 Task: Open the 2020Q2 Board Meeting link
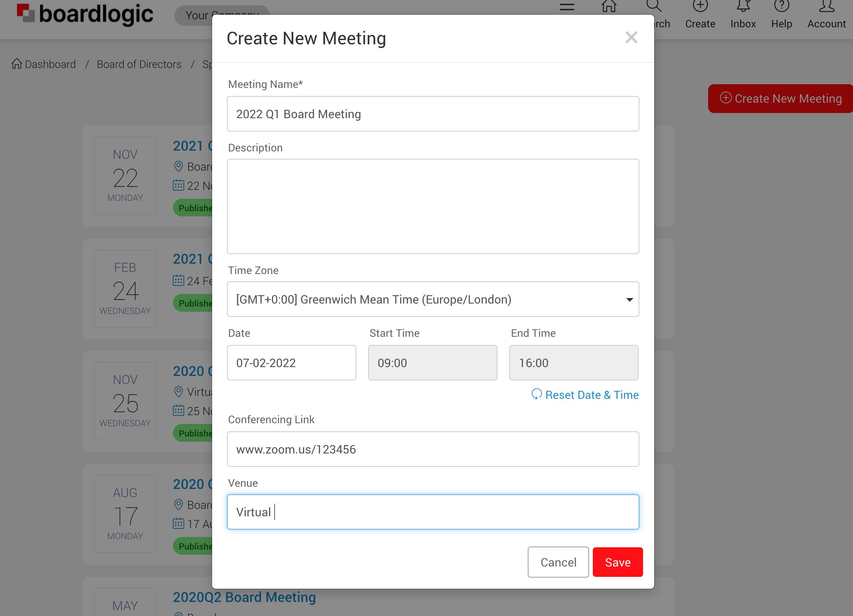244,597
